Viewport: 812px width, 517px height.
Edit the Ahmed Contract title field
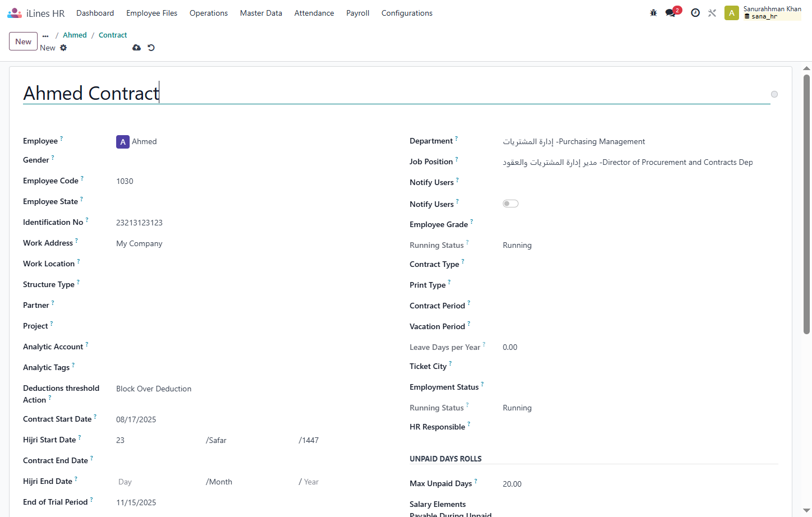click(x=396, y=93)
